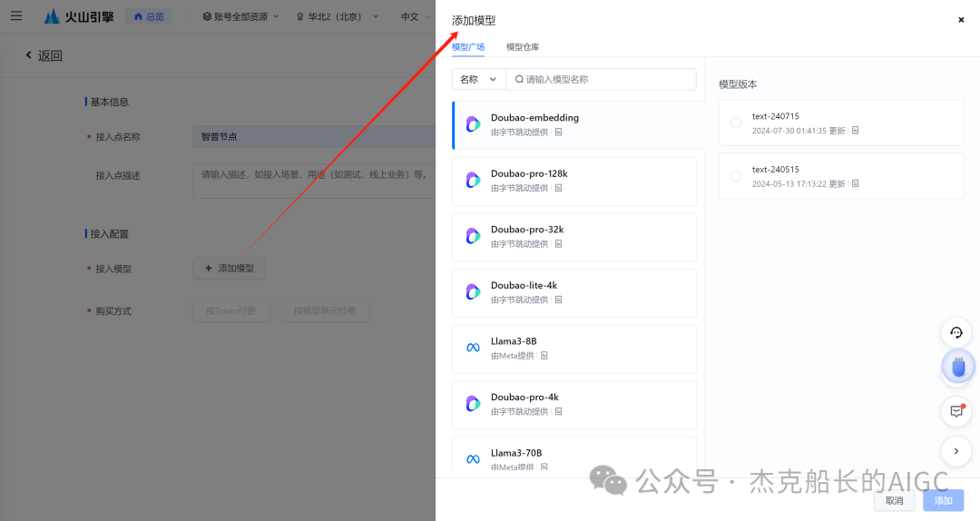Open the 中文 language dropdown
This screenshot has height=521, width=980.
[416, 17]
